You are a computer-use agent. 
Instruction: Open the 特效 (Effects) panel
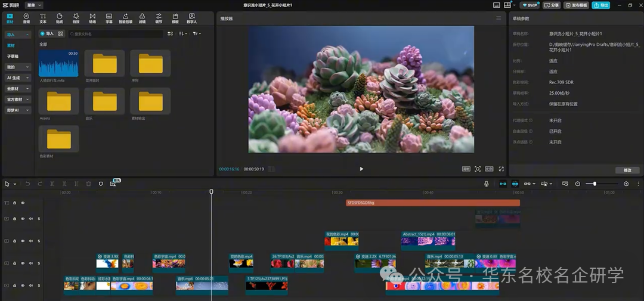click(76, 18)
